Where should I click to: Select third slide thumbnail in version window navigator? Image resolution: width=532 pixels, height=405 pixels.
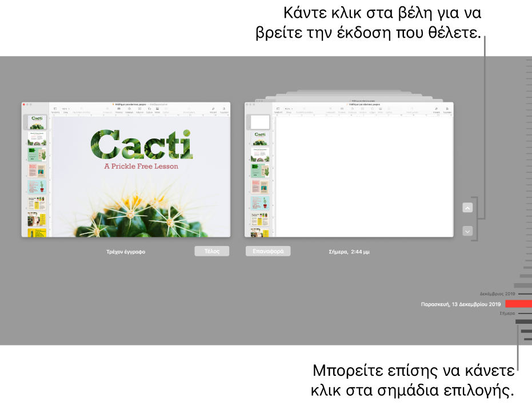(260, 154)
